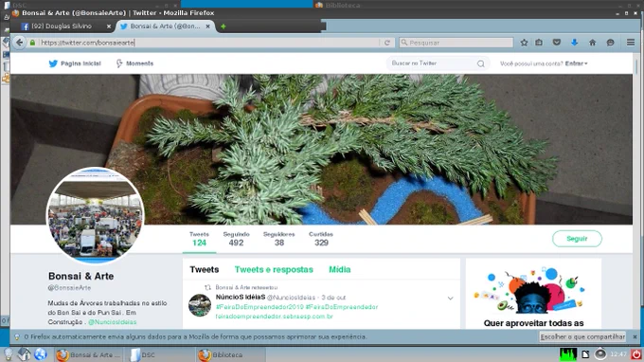Screen dimensions: 644x362
Task: Click the @NunciosIdeias mention in bio
Action: click(112, 322)
